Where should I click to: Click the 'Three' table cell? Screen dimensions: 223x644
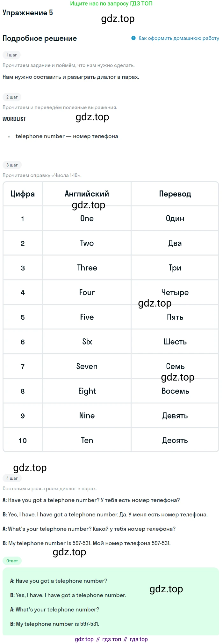click(x=87, y=268)
